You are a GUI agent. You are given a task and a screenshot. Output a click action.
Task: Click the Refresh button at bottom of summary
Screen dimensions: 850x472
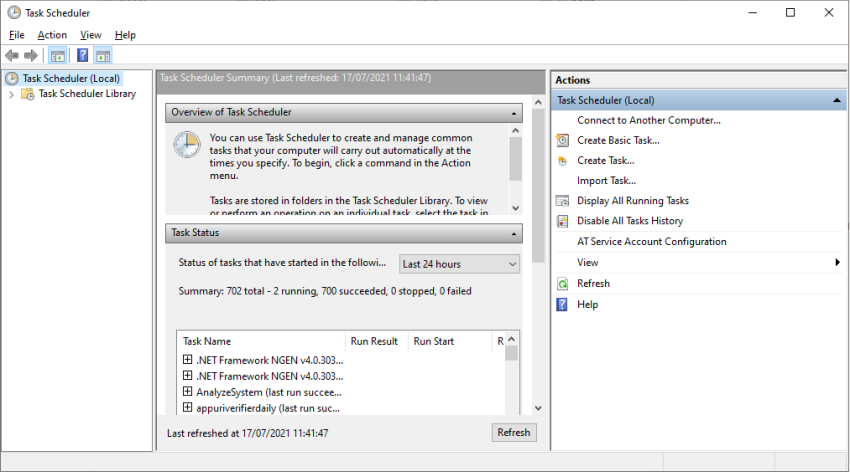point(514,432)
